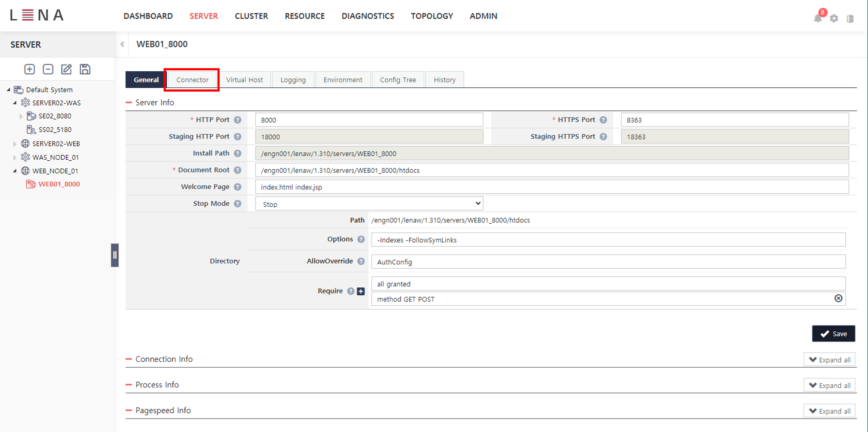Click the remove server minus icon

[x=48, y=69]
